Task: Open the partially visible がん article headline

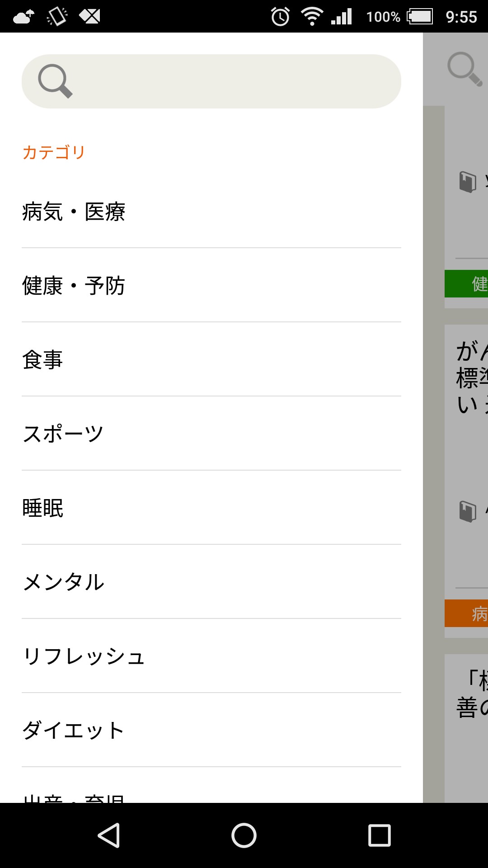Action: pyautogui.click(x=472, y=377)
